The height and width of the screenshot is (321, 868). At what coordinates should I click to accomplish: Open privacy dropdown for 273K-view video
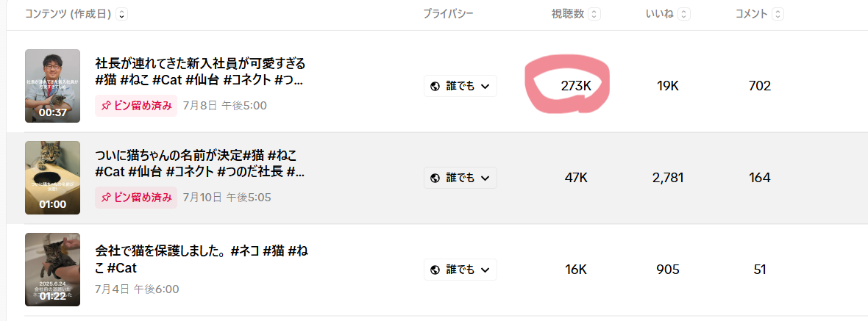pyautogui.click(x=460, y=86)
